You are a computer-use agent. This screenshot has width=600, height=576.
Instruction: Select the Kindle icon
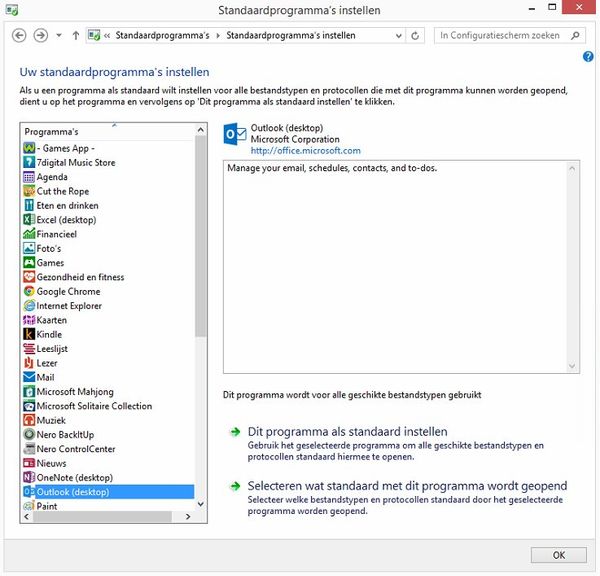pos(29,334)
